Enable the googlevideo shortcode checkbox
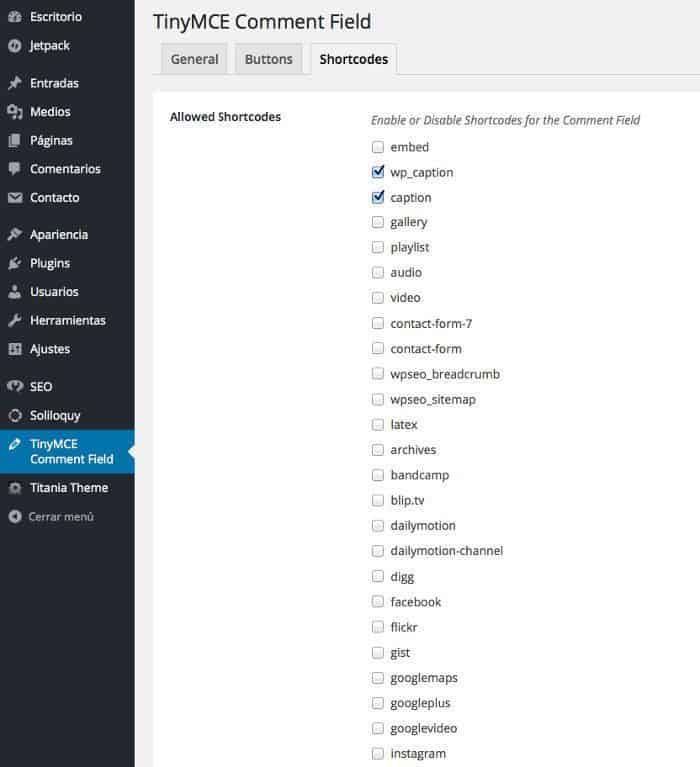Screen dimensions: 700x767 coord(378,728)
